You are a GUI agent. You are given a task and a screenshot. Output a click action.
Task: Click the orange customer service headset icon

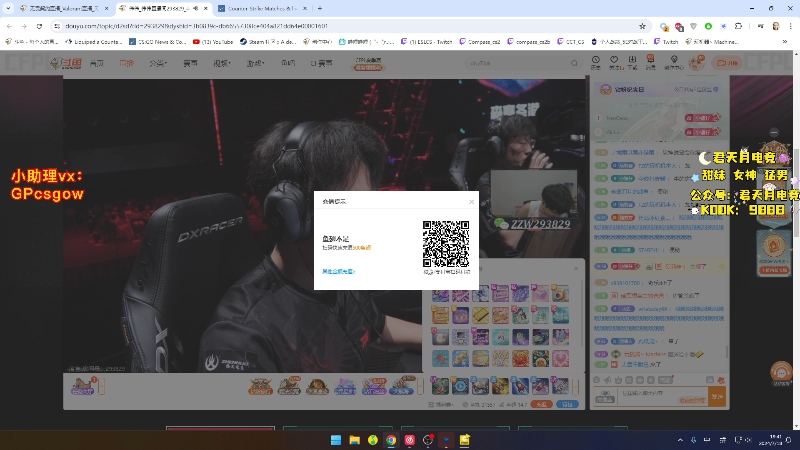coord(781,372)
